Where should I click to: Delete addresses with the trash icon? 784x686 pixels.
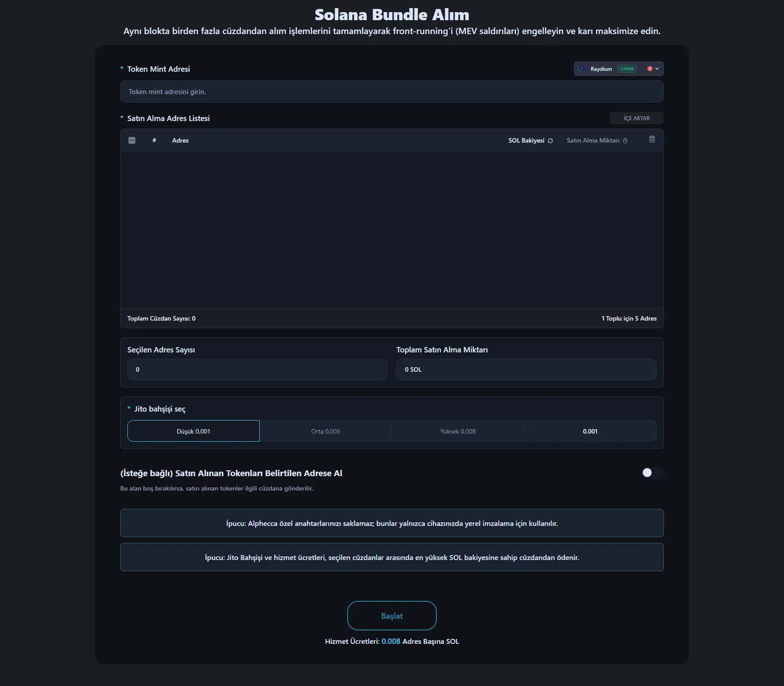pos(652,139)
